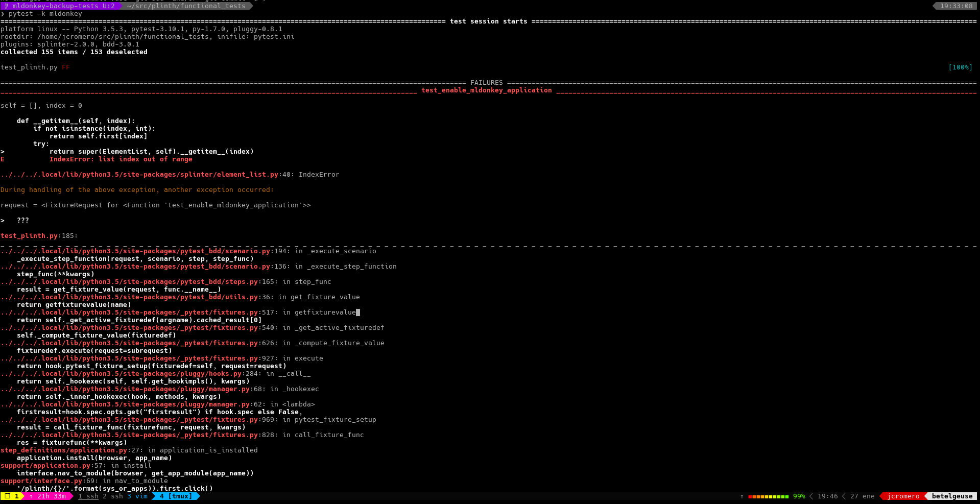Select tmux window 2 ssh
The height and width of the screenshot is (504, 980).
[113, 496]
